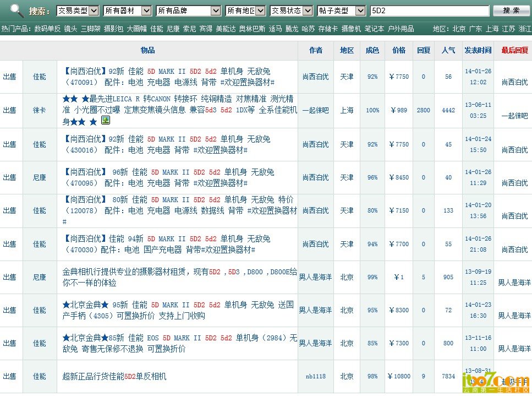Click the 2800 replies count
The width and height of the screenshot is (532, 396).
[424, 110]
